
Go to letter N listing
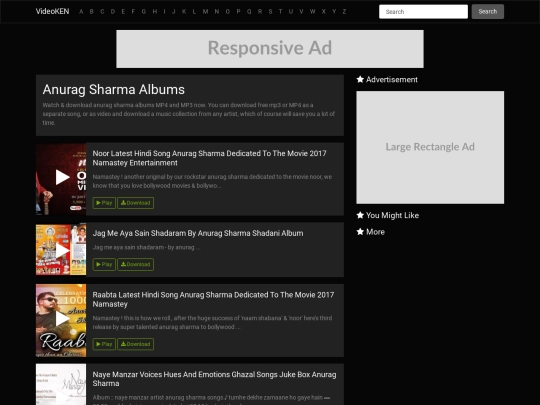(x=217, y=11)
